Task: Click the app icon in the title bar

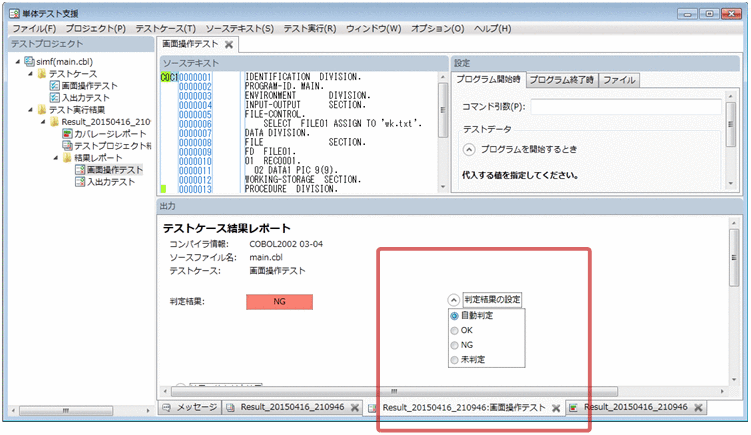Action: click(x=14, y=13)
